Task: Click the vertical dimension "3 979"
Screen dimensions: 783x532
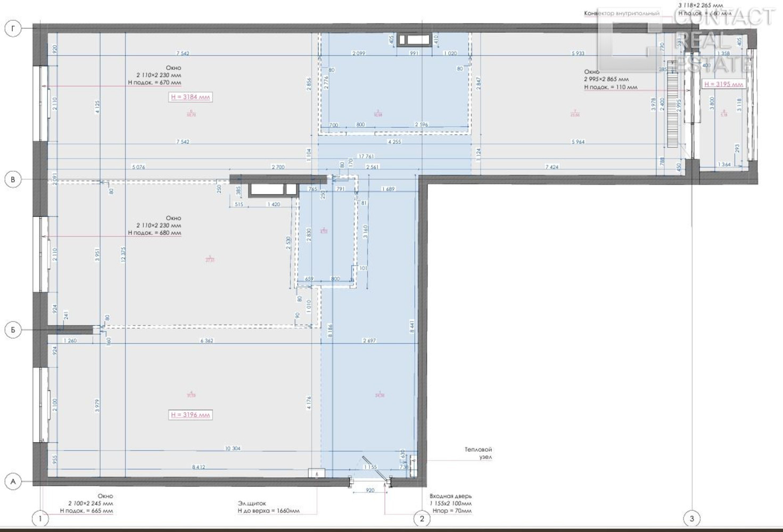Action: (x=97, y=405)
